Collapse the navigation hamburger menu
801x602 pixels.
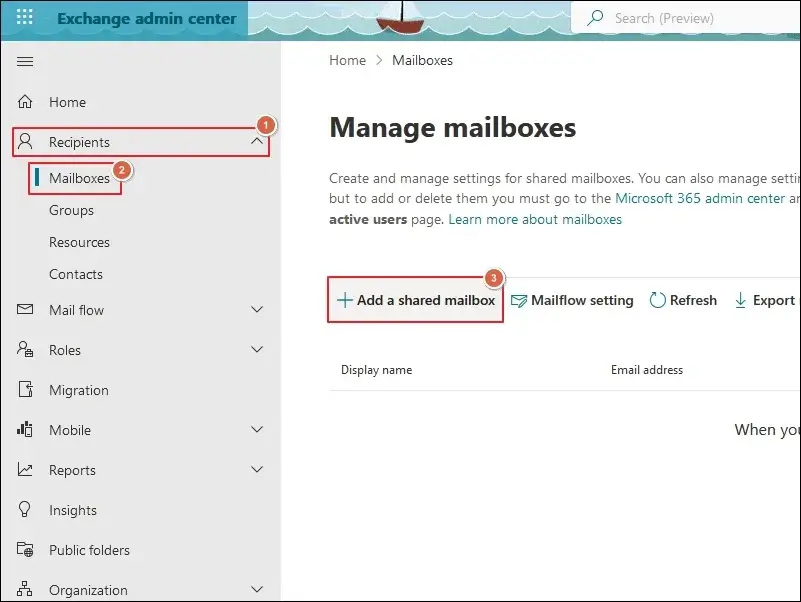click(x=25, y=61)
